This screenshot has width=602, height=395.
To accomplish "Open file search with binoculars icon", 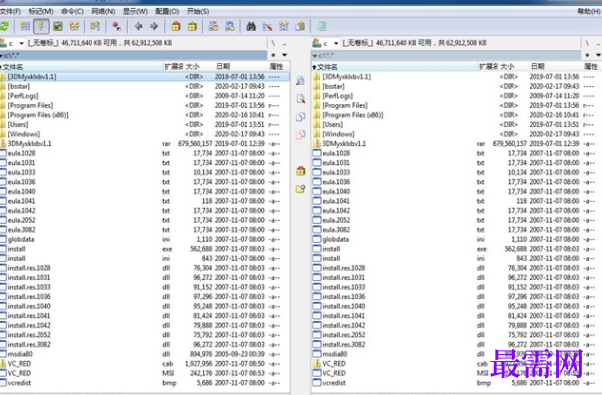I will point(251,26).
